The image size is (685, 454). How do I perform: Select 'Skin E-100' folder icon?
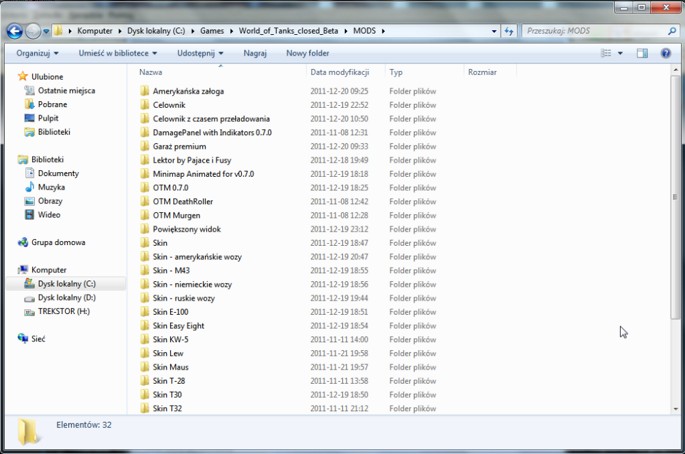click(x=145, y=312)
